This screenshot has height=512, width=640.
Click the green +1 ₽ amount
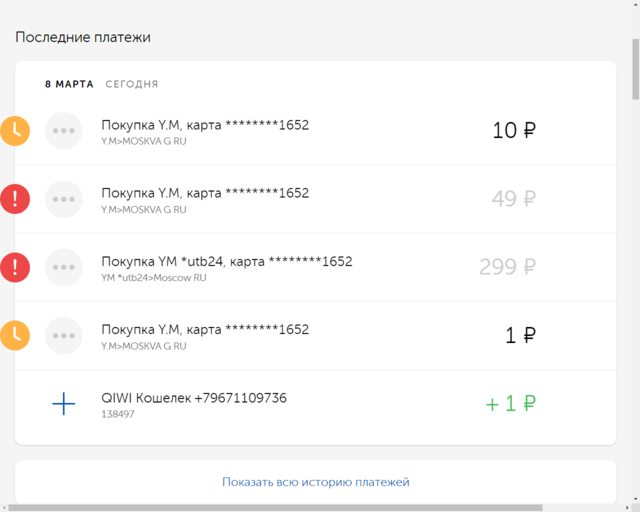(511, 404)
